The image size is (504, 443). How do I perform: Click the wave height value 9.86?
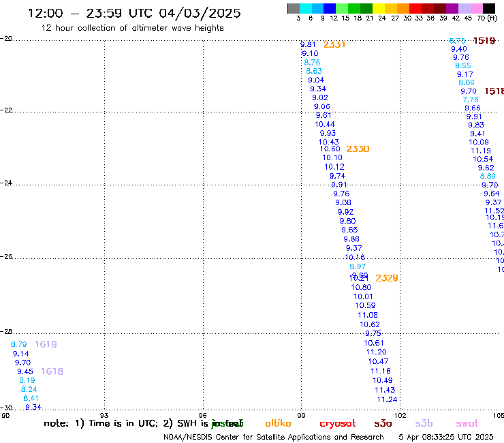(351, 239)
